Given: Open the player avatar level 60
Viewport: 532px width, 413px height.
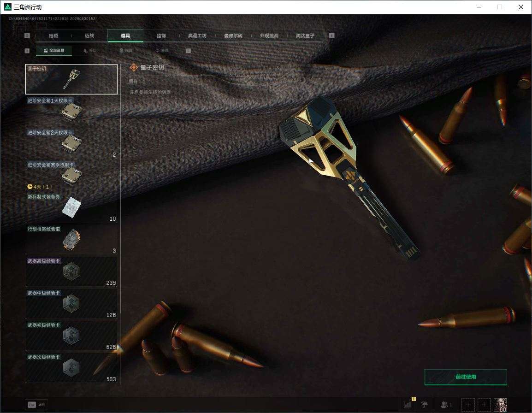Looking at the screenshot, I should [x=501, y=405].
